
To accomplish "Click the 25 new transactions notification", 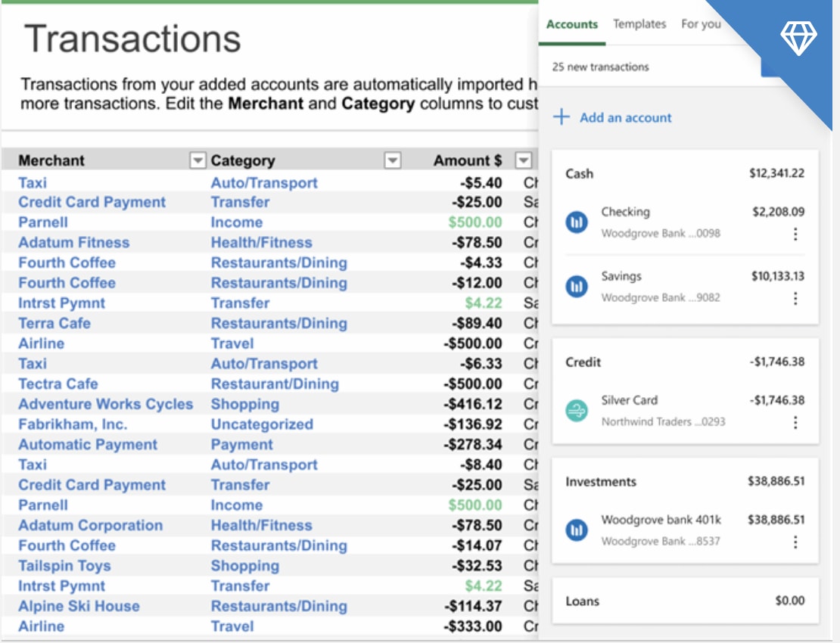I will (598, 67).
